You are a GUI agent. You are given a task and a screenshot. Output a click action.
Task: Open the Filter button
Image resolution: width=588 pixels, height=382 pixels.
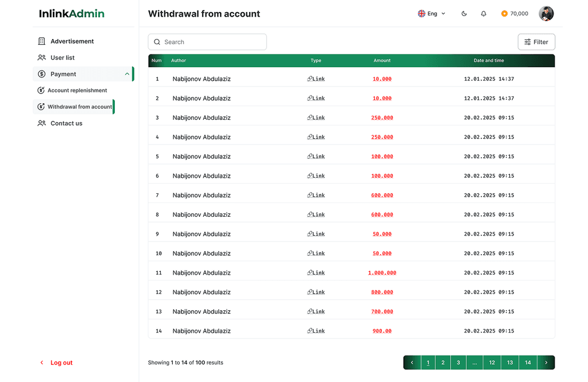tap(536, 42)
